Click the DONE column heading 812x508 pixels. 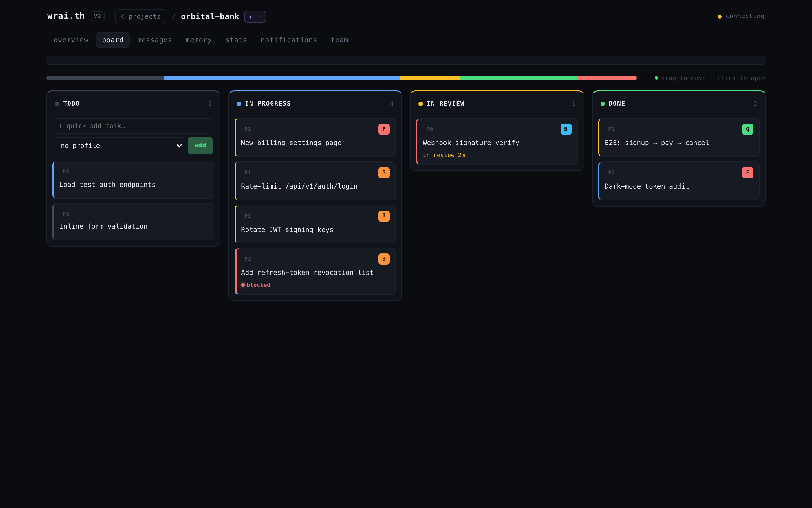click(617, 104)
